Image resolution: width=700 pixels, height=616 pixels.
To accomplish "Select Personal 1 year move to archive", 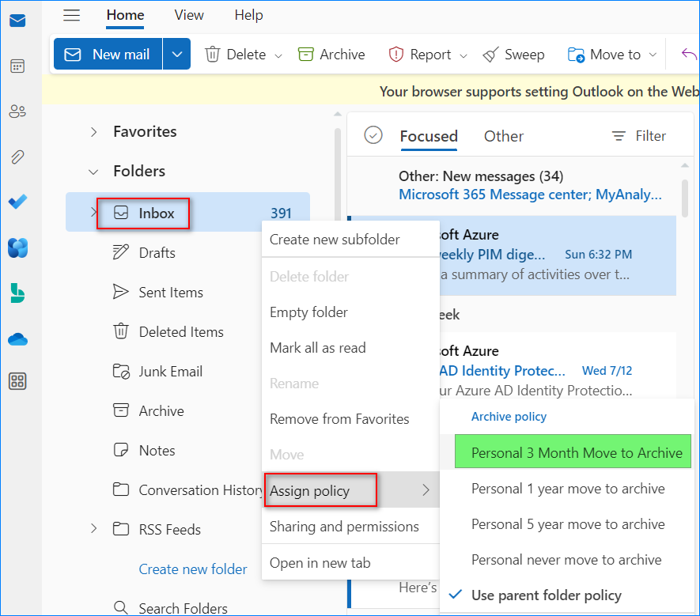I will pyautogui.click(x=567, y=489).
